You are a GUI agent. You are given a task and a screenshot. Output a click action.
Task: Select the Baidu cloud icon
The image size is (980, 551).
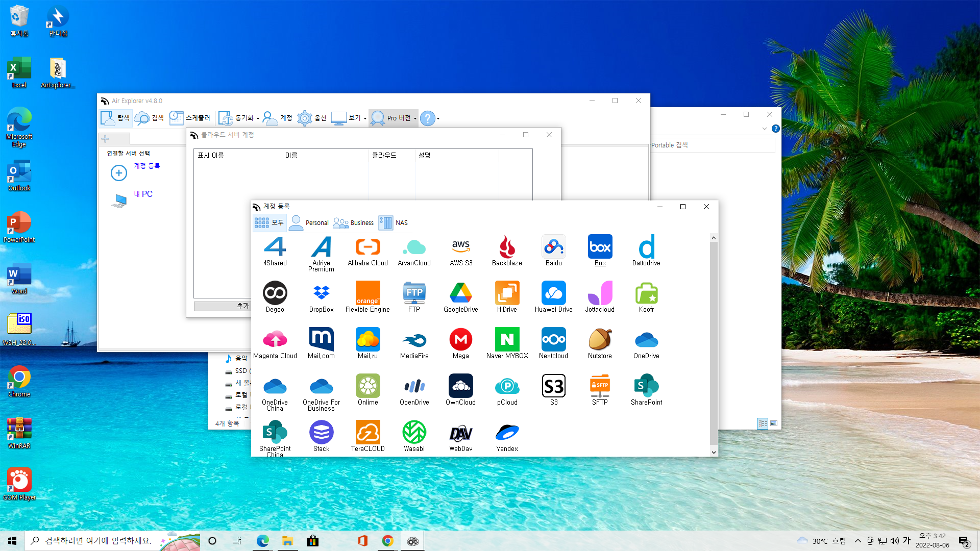pos(553,251)
